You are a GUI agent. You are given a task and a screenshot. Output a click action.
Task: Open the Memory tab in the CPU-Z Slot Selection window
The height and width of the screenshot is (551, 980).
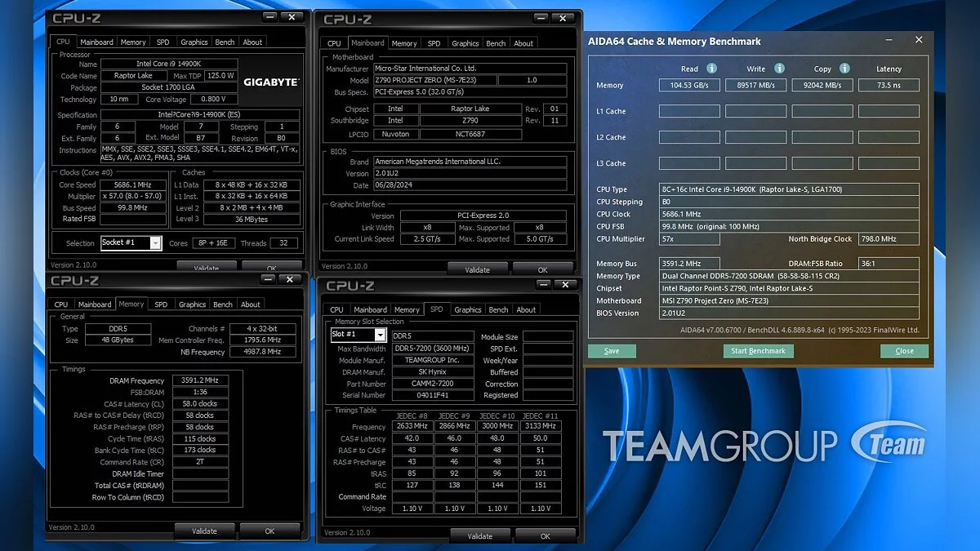coord(407,310)
